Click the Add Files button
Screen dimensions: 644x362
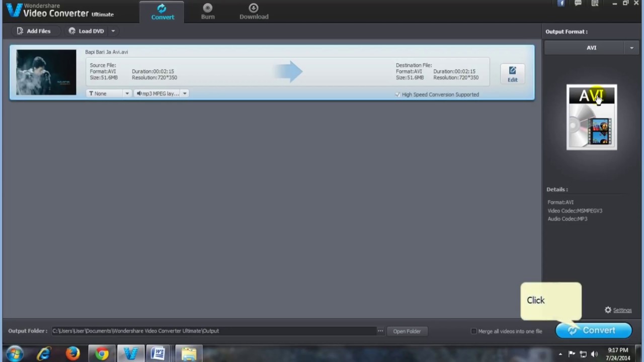click(34, 31)
